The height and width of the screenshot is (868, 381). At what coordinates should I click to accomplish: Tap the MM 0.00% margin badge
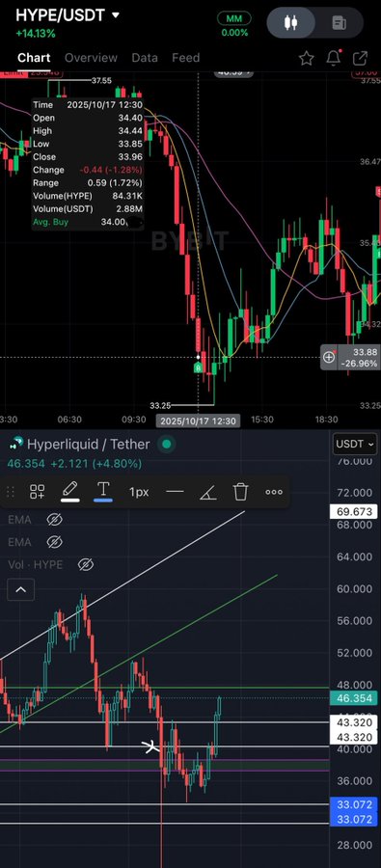pos(234,25)
